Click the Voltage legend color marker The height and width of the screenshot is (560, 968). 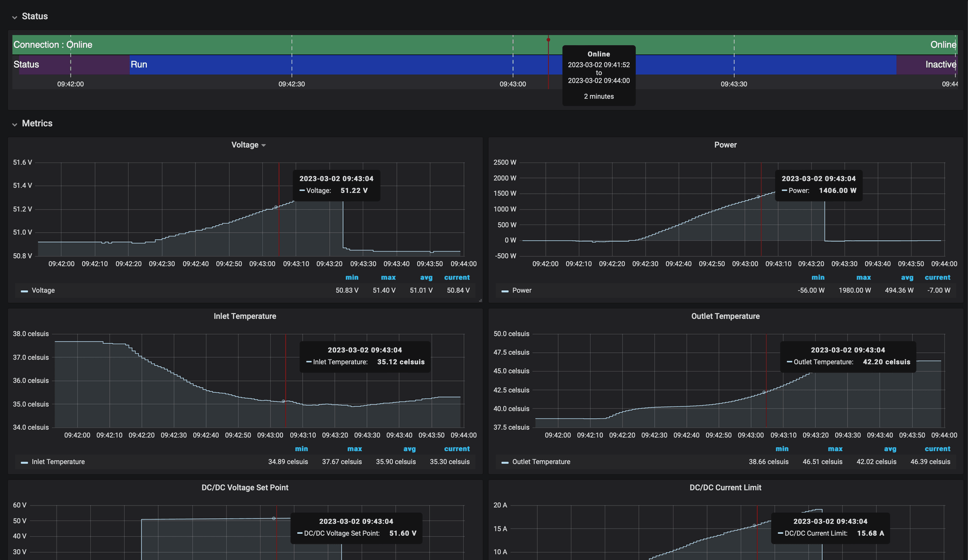point(24,290)
